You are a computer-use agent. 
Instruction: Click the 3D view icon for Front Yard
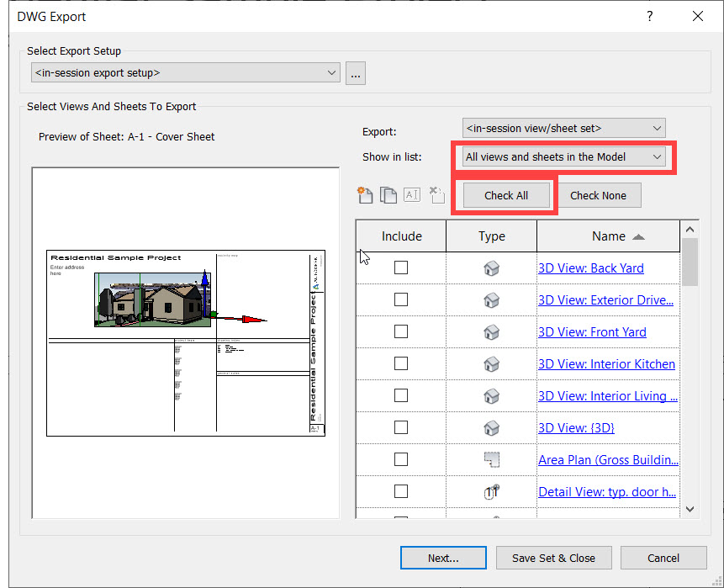(x=491, y=331)
